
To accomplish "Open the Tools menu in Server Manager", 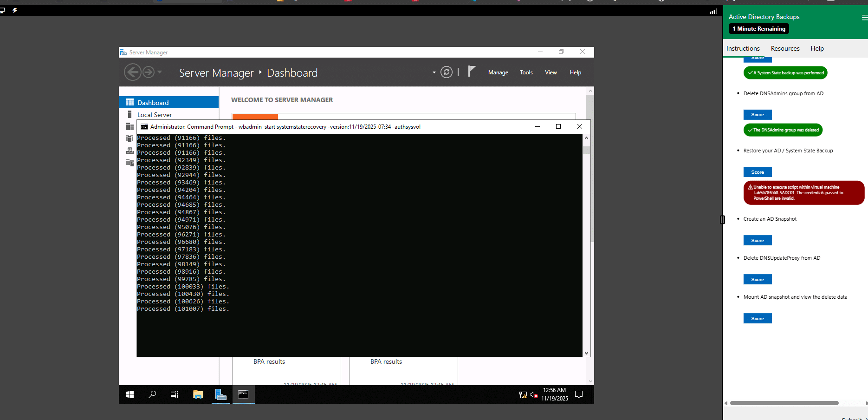I will pos(526,72).
